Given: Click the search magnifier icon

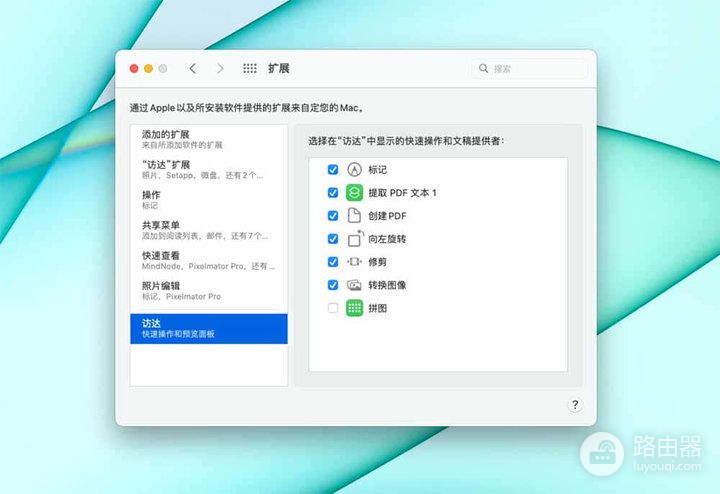Looking at the screenshot, I should (483, 68).
